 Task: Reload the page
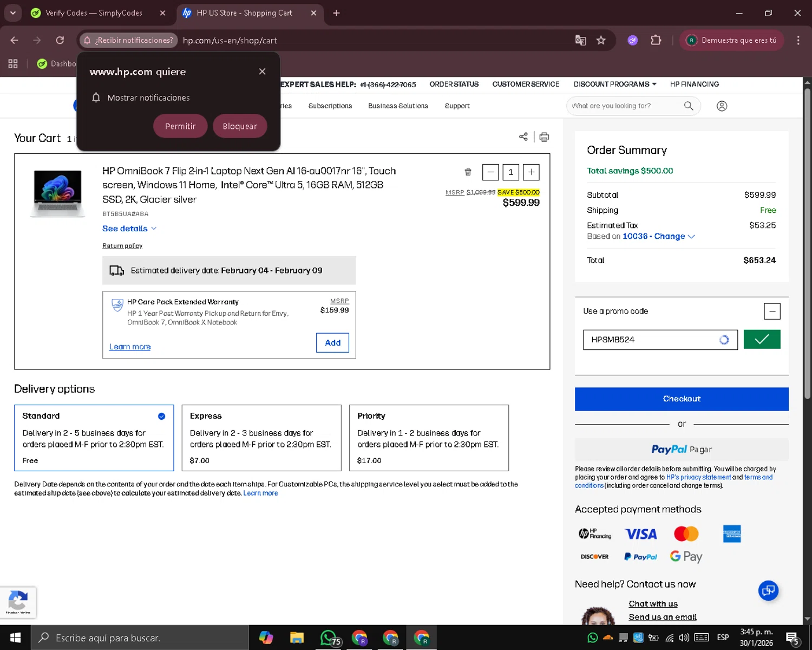[x=60, y=40]
